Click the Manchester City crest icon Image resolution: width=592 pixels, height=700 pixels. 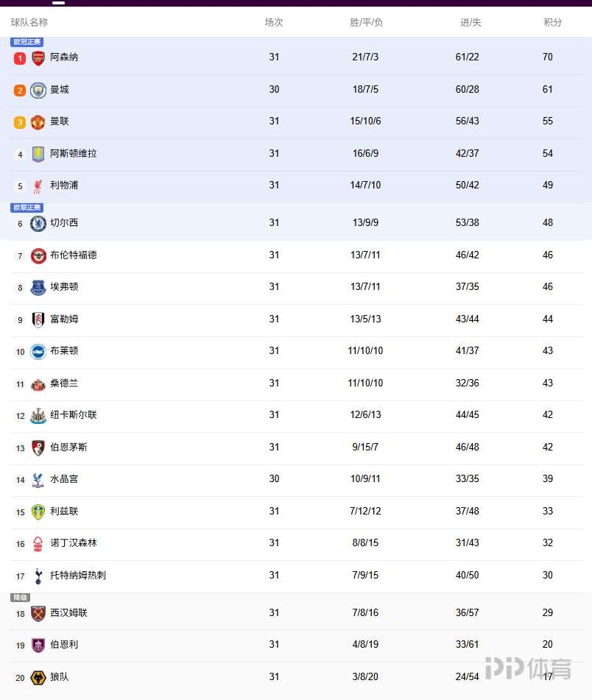coord(38,91)
